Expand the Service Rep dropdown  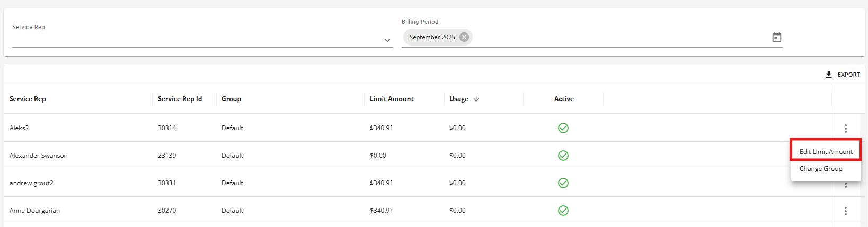tap(387, 40)
